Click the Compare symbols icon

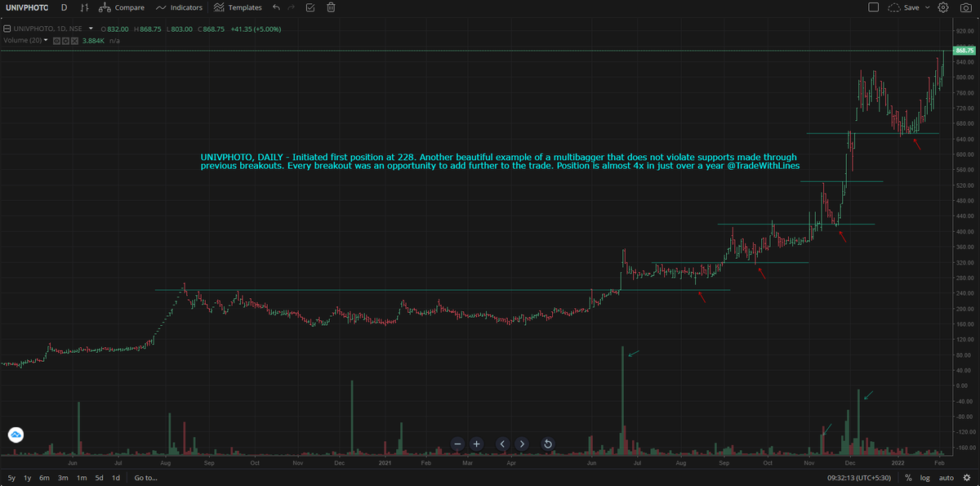click(105, 7)
